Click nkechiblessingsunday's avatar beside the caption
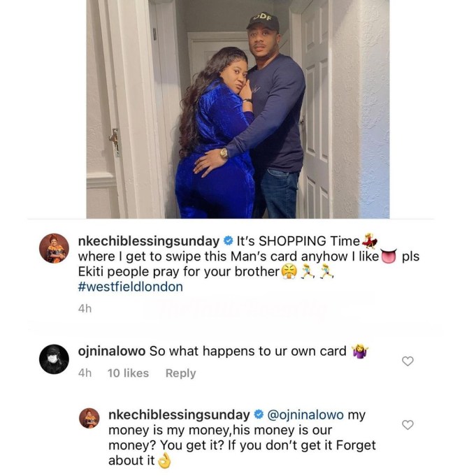The width and height of the screenshot is (476, 476). coord(54,248)
